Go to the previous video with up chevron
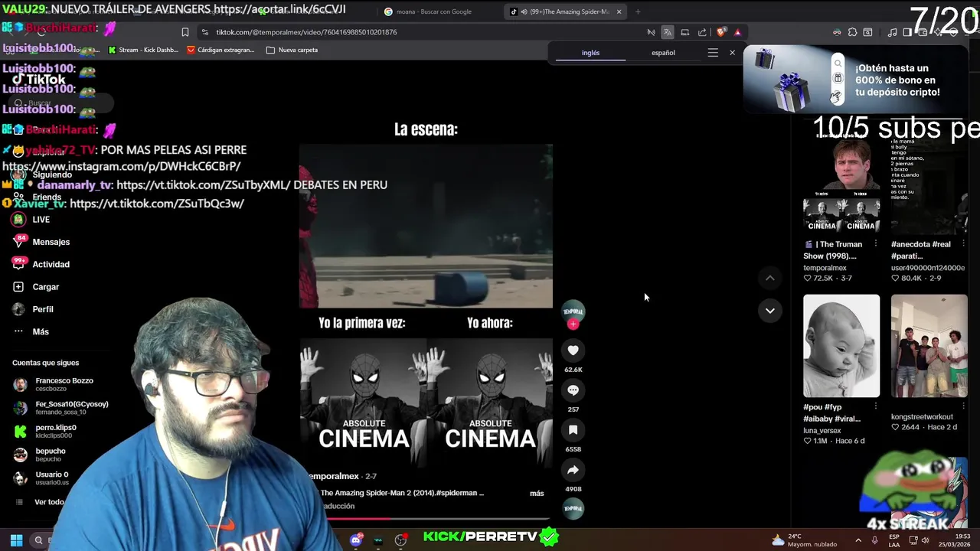This screenshot has width=980, height=551. tap(770, 279)
